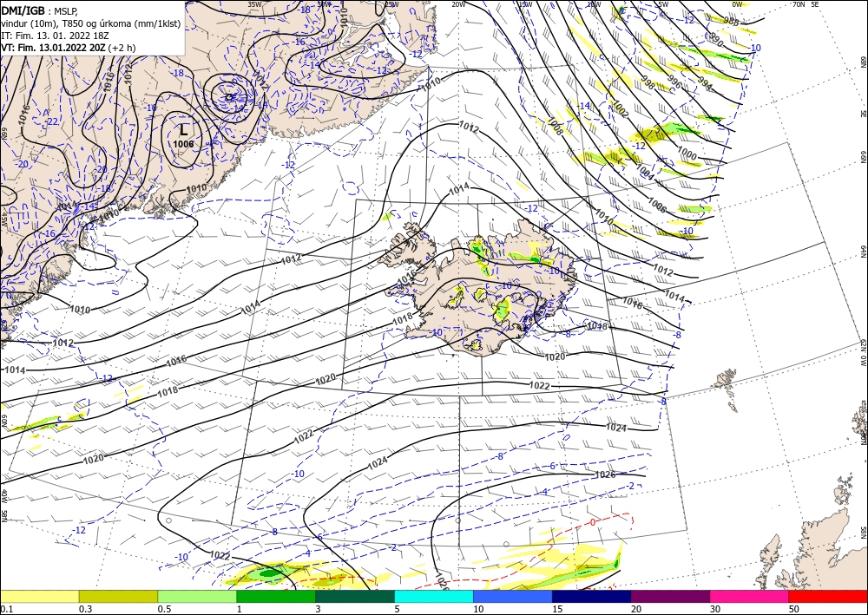Pick the dark green 3–5 legend swatch

pyautogui.click(x=355, y=596)
